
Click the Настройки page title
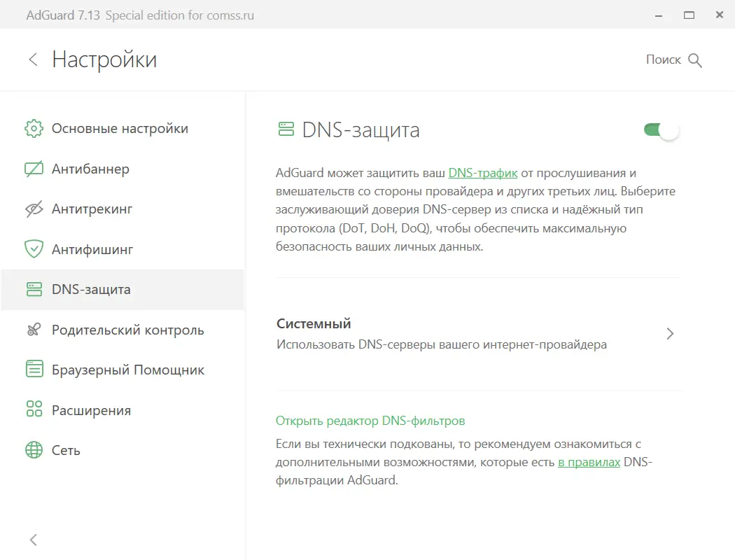pyautogui.click(x=104, y=59)
